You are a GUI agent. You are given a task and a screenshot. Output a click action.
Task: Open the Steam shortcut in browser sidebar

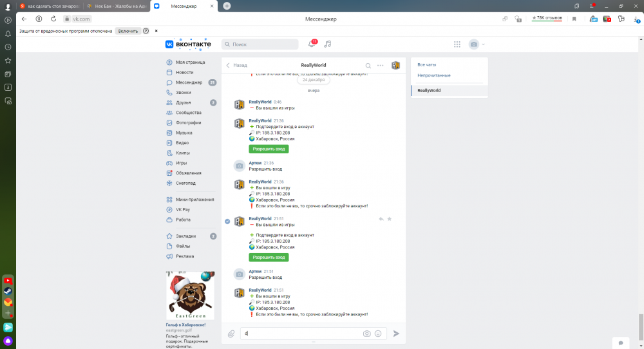tap(8, 292)
